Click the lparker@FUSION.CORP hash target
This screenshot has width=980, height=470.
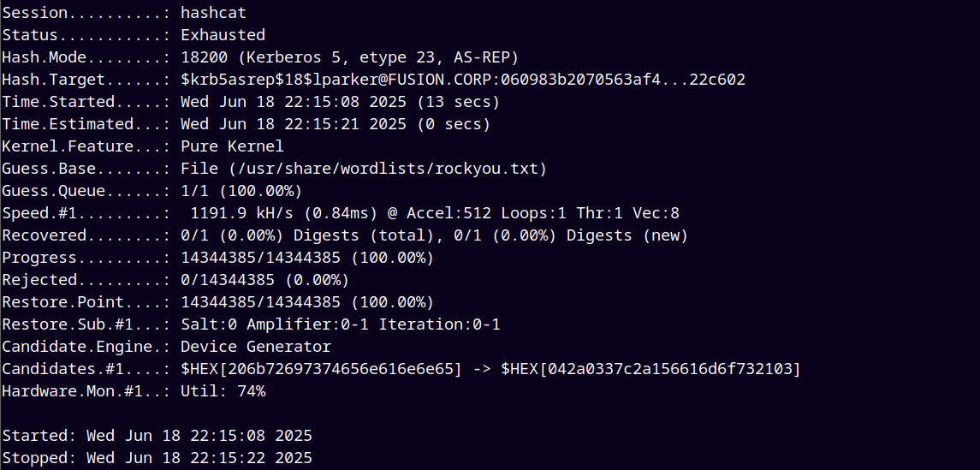[462, 80]
